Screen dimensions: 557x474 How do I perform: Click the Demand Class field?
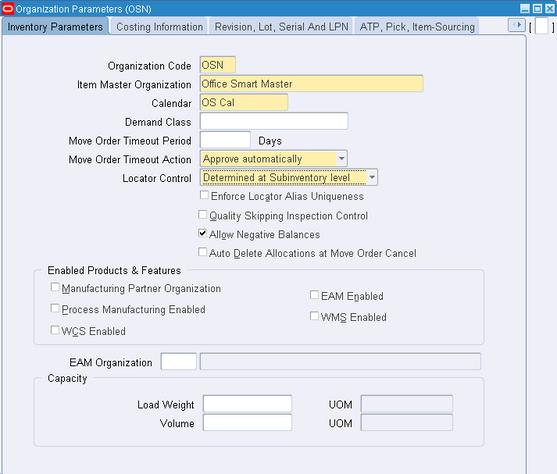(x=274, y=121)
